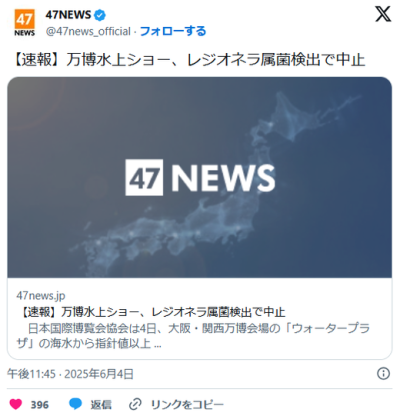Click フォローする to follow the account
The image size is (400, 416).
pos(173,31)
